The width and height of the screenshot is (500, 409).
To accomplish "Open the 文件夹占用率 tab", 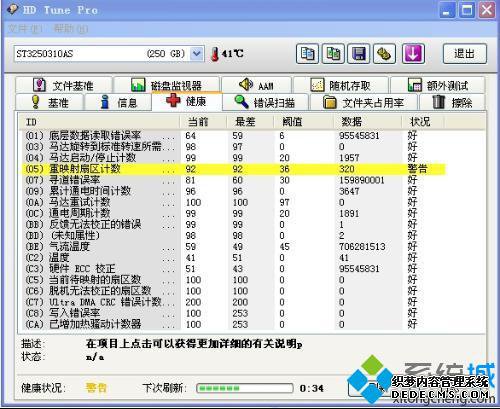I will point(364,102).
